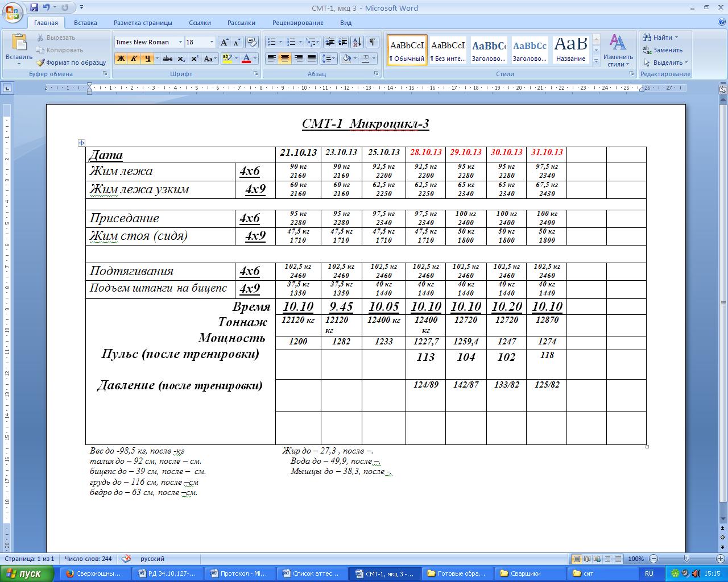Toggle show paragraph marks (¶) button
This screenshot has height=582, width=728.
tap(372, 42)
